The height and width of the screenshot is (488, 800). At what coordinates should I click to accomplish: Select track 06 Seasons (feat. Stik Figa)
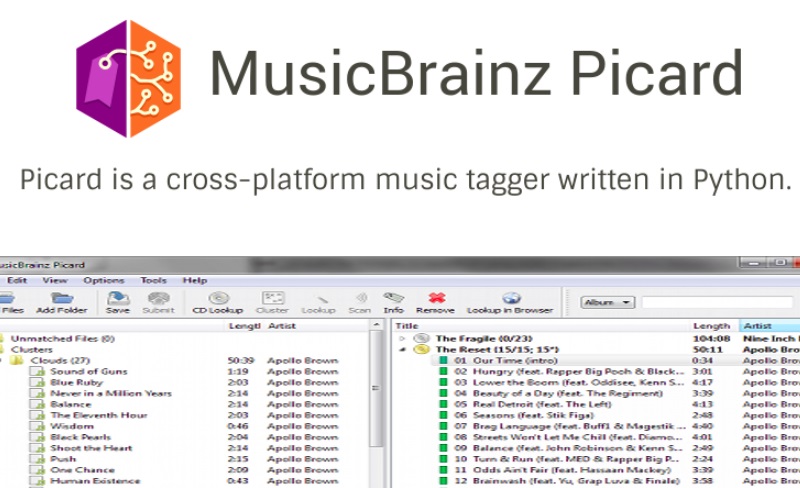523,416
